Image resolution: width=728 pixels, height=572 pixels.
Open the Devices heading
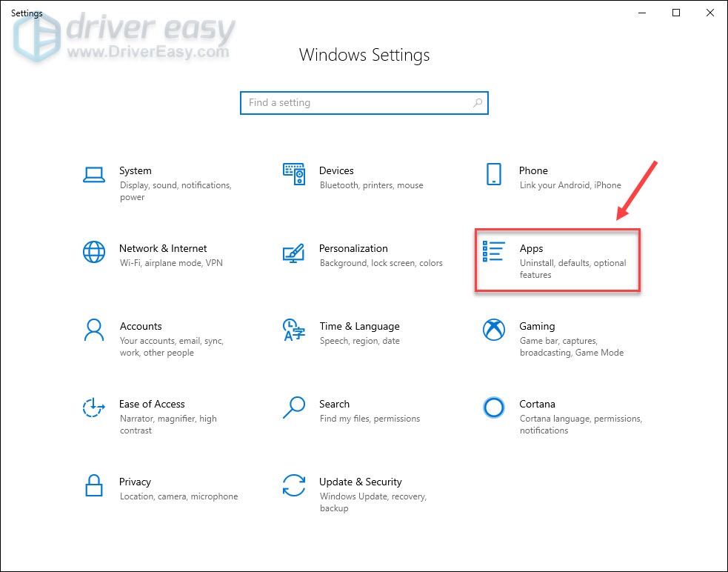336,170
